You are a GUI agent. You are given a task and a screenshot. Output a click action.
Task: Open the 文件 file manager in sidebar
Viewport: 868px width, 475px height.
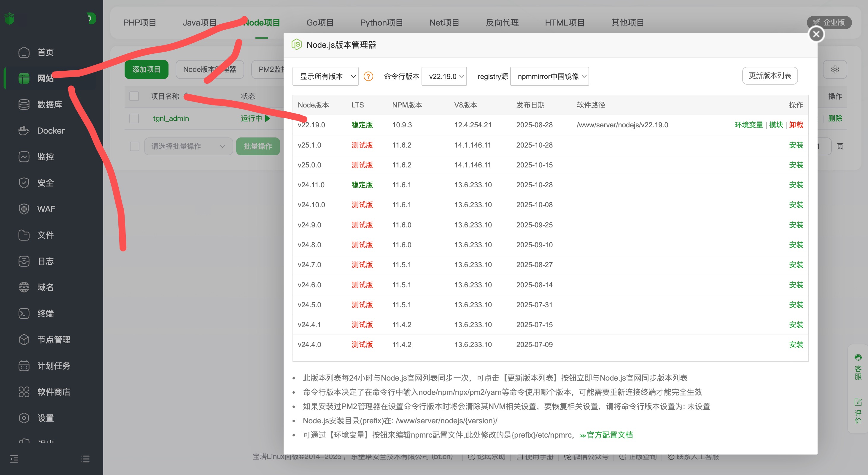45,235
